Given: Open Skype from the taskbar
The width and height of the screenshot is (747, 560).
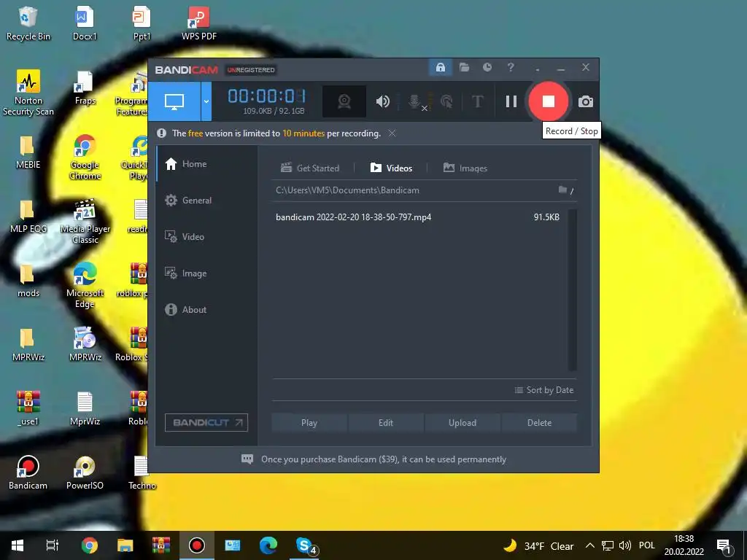Looking at the screenshot, I should (x=305, y=545).
